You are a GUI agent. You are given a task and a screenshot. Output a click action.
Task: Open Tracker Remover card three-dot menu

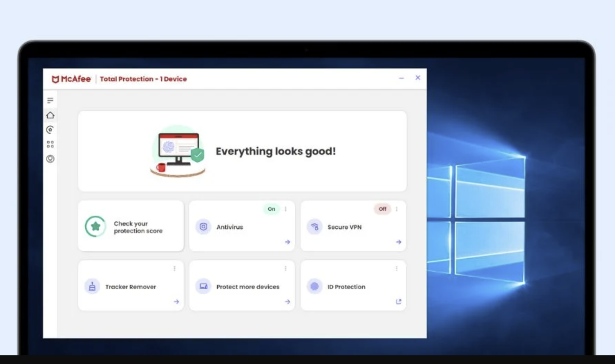tap(174, 269)
